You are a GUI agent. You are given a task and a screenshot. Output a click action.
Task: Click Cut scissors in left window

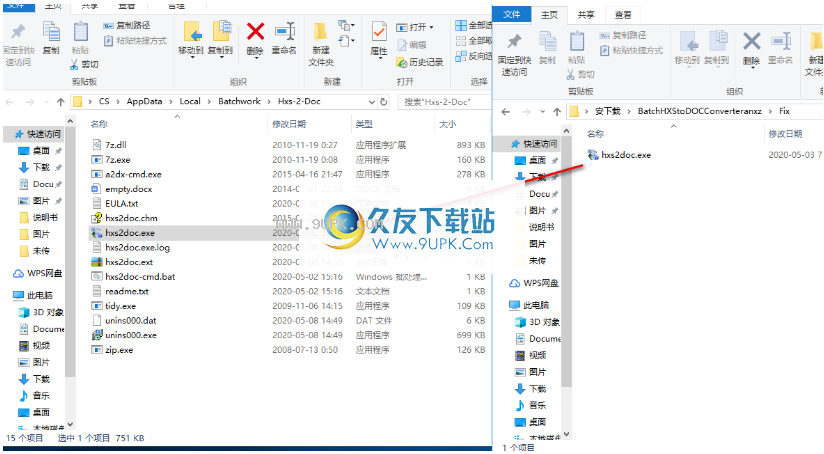(x=84, y=64)
